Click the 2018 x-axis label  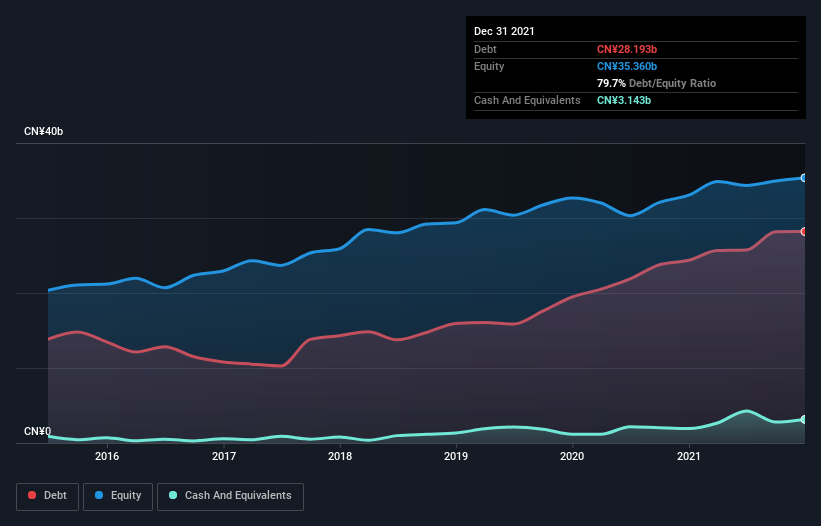[340, 456]
